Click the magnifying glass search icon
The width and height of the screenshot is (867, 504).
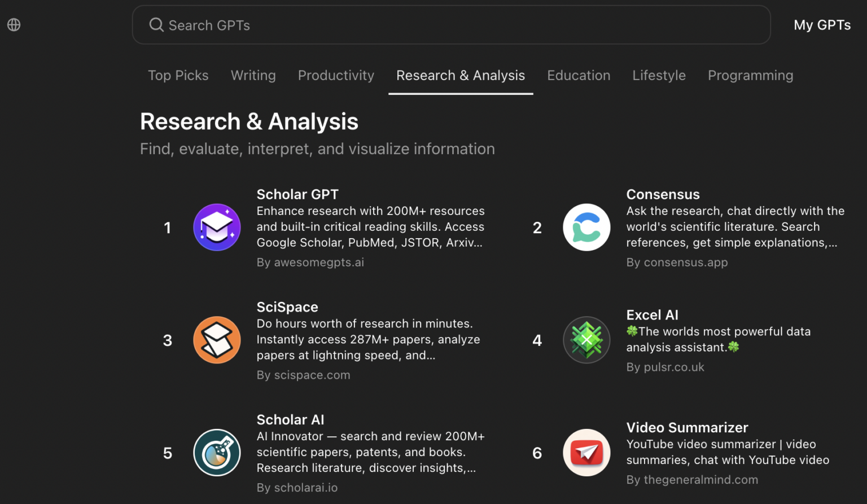[x=156, y=25]
